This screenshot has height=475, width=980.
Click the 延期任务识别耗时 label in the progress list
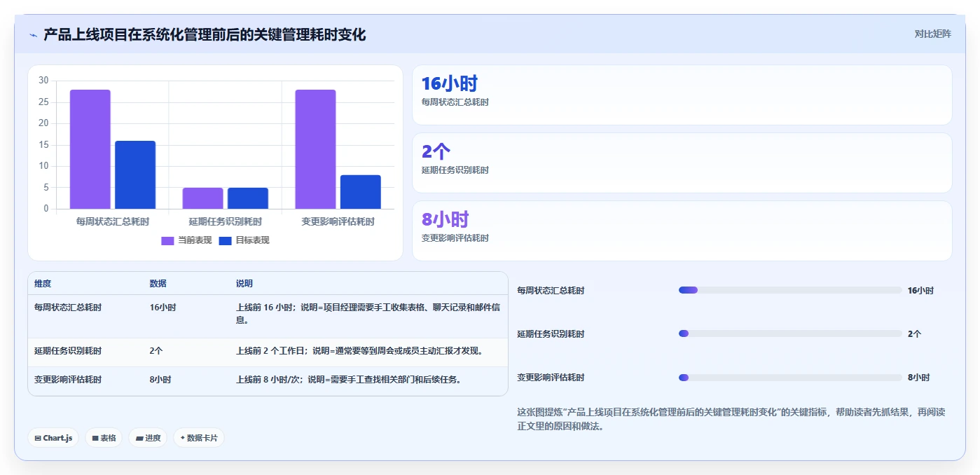pyautogui.click(x=551, y=334)
